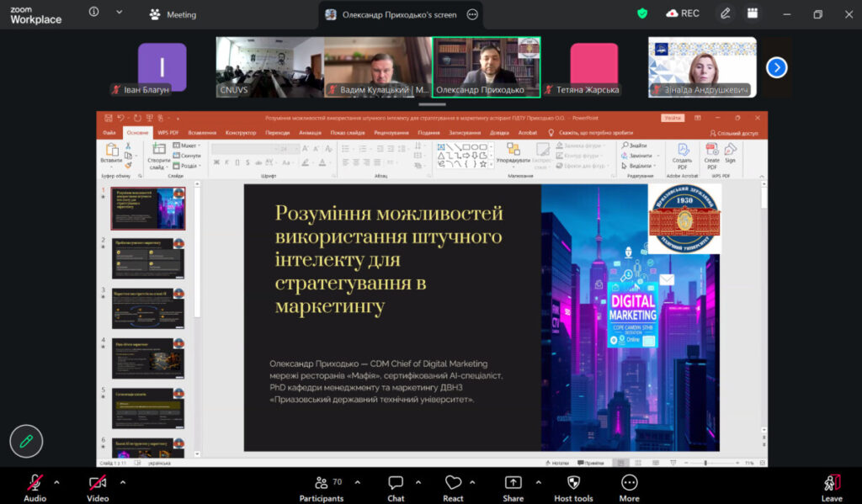The width and height of the screenshot is (862, 504).
Task: Show next participants with blue arrow
Action: click(x=776, y=67)
